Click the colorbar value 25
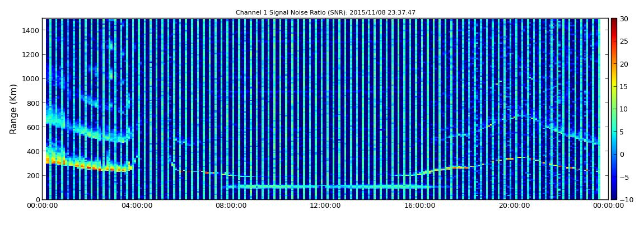The width and height of the screenshot is (644, 228). pyautogui.click(x=624, y=41)
